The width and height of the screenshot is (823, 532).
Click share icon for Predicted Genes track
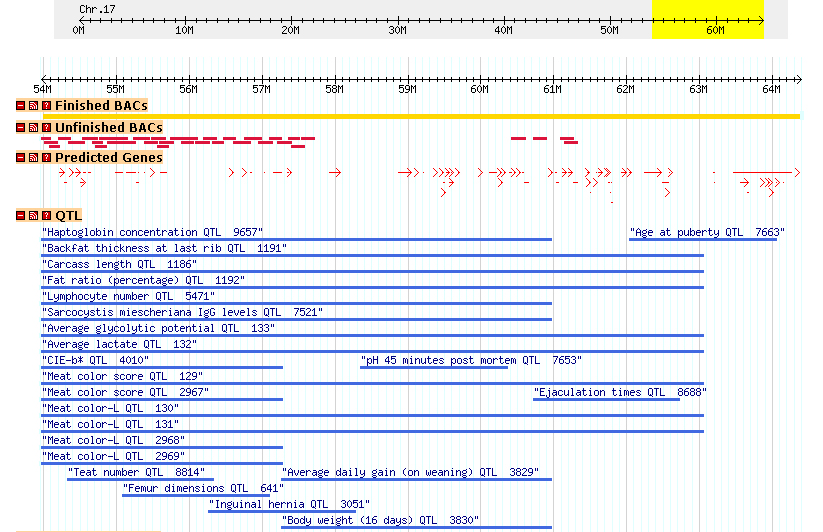pyautogui.click(x=33, y=158)
